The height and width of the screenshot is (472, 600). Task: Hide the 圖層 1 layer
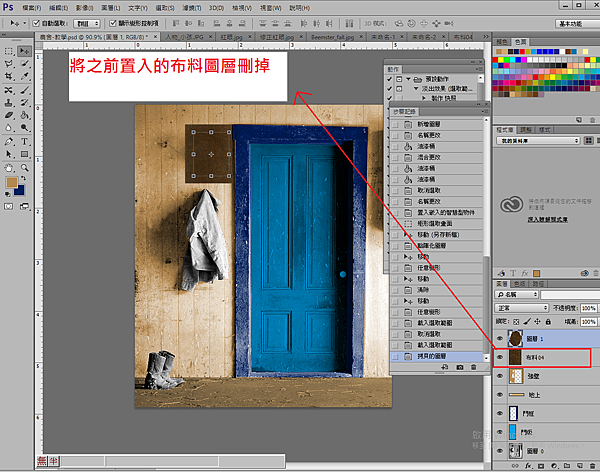[500, 338]
